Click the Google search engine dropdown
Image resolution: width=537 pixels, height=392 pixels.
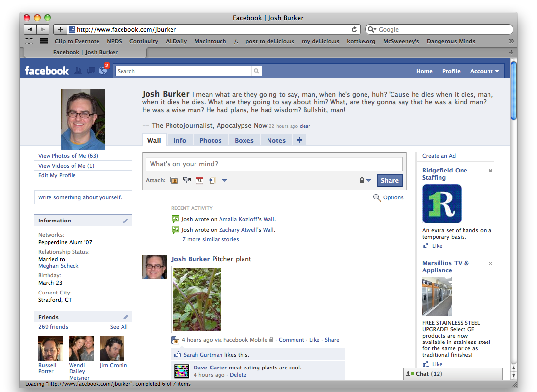point(372,29)
